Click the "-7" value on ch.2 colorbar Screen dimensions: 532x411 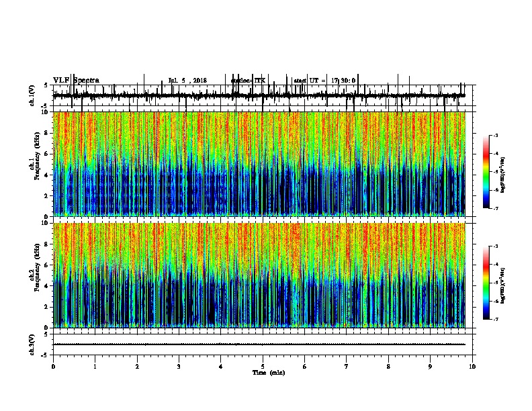(495, 320)
